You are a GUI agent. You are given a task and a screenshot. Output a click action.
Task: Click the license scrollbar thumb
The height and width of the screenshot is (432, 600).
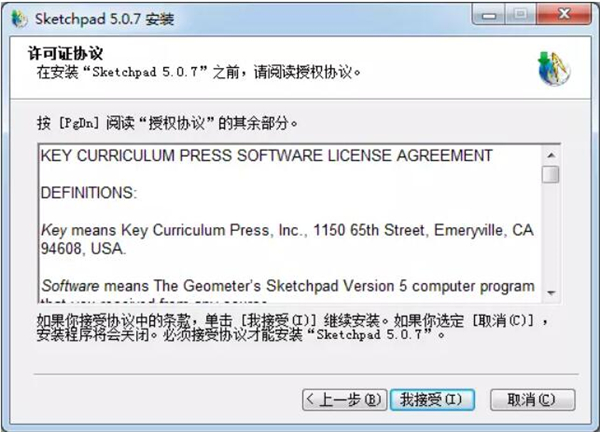coord(551,174)
